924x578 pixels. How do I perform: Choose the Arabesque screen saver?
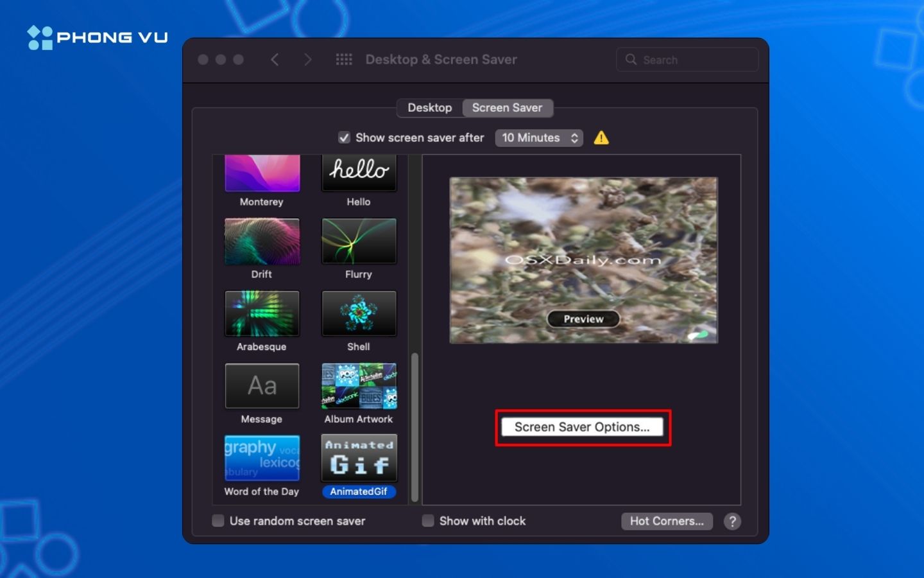262,314
